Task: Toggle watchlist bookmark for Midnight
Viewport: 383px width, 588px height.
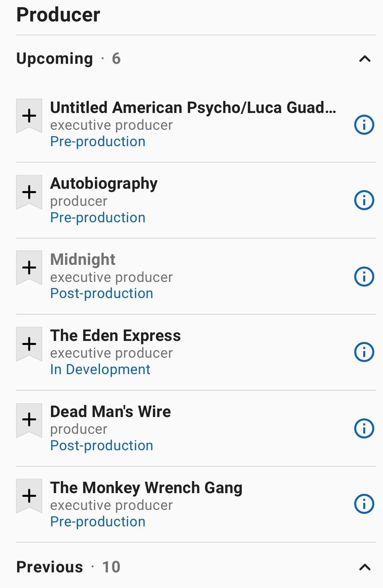Action: tap(29, 268)
